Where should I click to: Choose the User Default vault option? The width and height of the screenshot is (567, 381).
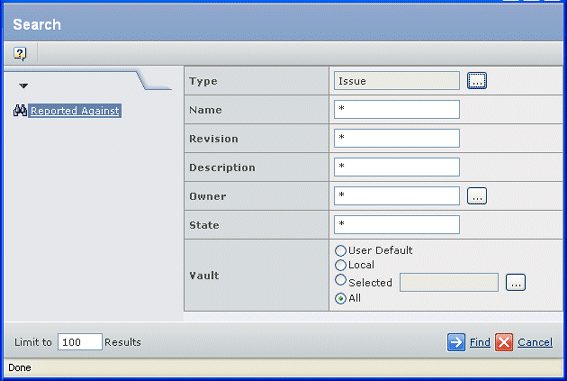tap(340, 251)
